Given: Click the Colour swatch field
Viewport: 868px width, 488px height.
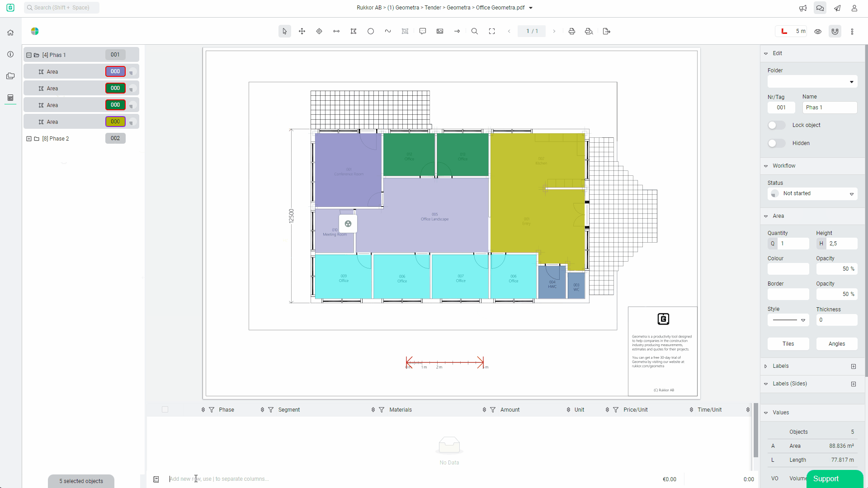Looking at the screenshot, I should coord(788,269).
